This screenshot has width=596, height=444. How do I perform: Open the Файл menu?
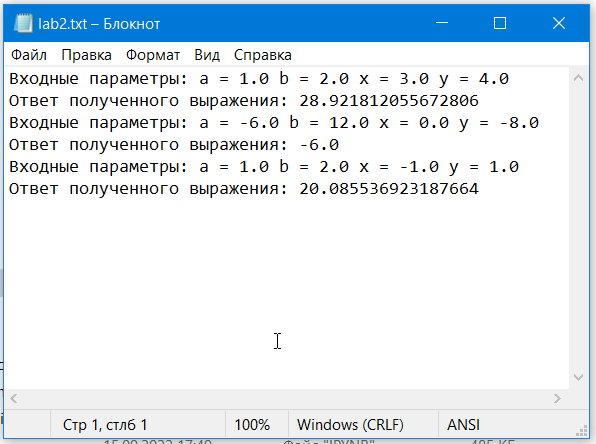pos(29,55)
